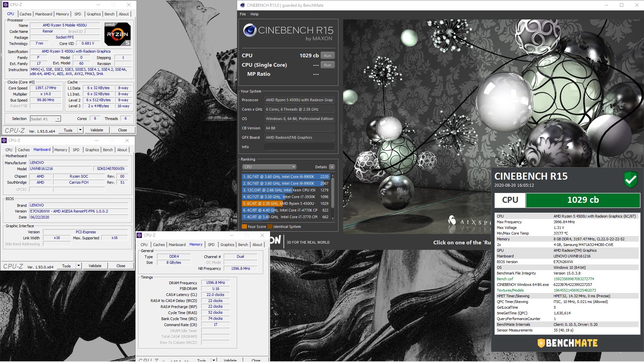Select ranking row Intel Core i7-3930K 1096
Viewport: 644px width, 362px height.
click(x=285, y=197)
